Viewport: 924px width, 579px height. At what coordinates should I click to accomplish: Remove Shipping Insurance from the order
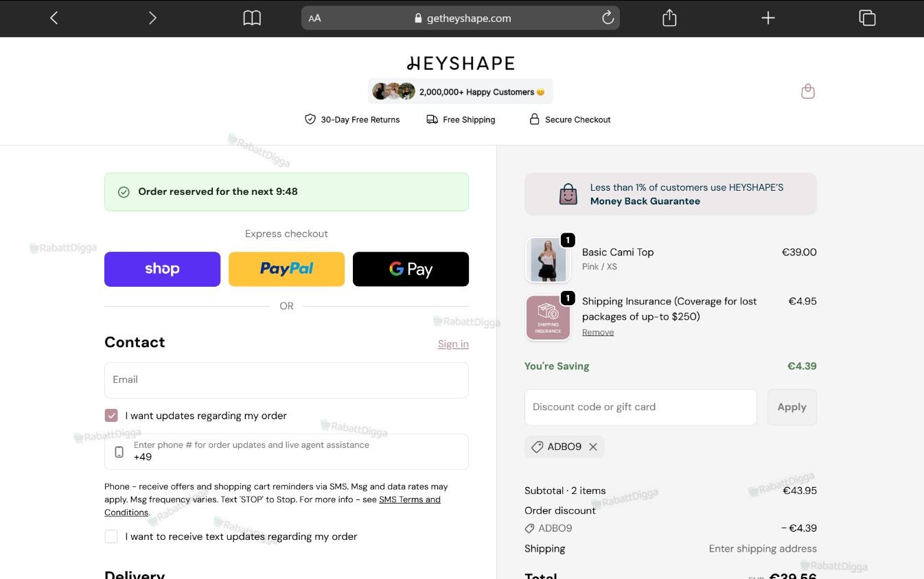point(598,332)
